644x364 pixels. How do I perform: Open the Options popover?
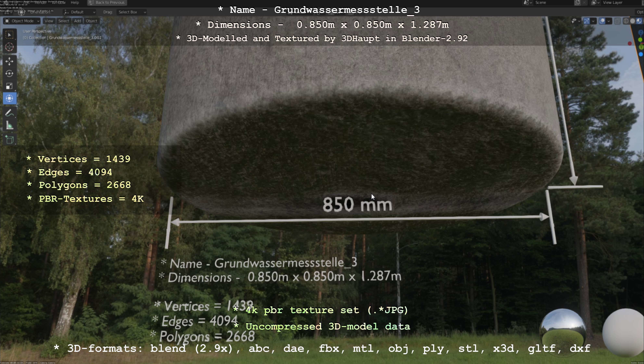(x=639, y=12)
